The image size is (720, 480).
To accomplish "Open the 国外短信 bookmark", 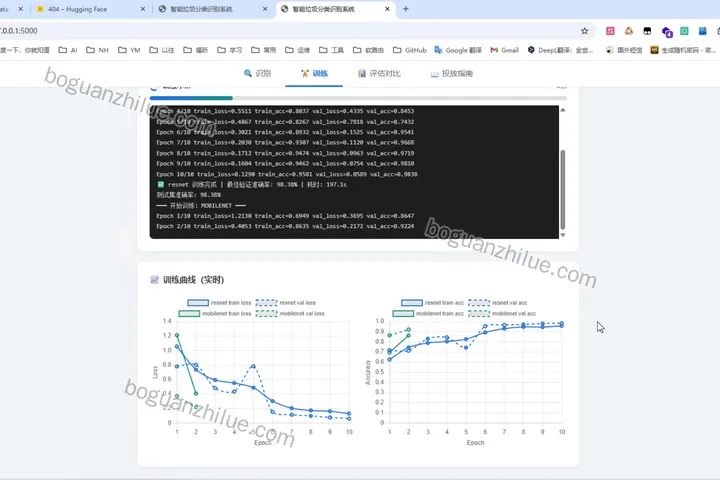I will 624,50.
